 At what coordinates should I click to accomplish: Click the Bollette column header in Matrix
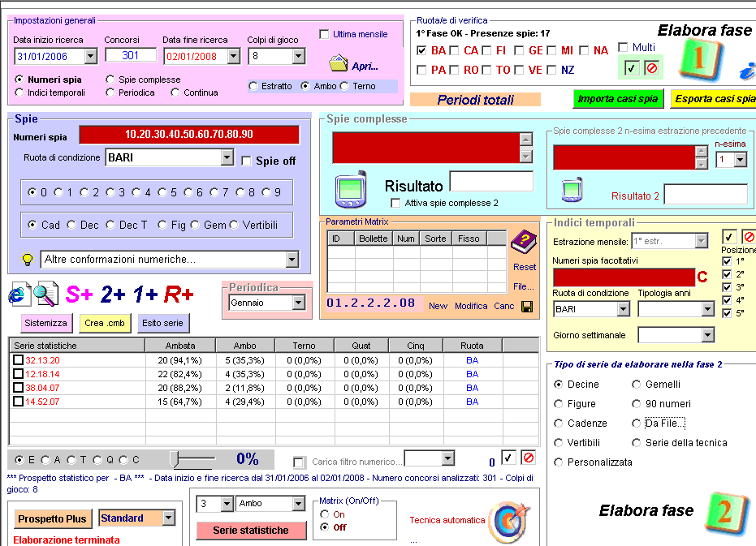pos(374,239)
